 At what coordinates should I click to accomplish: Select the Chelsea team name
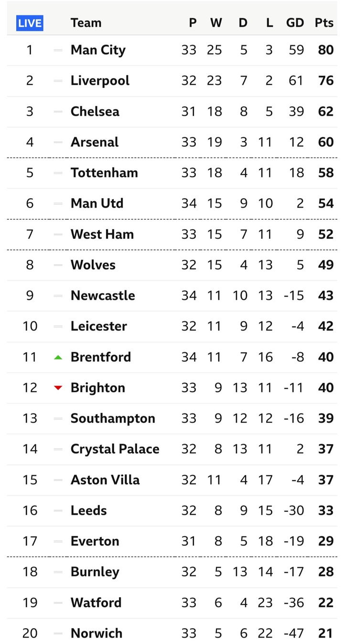point(95,111)
